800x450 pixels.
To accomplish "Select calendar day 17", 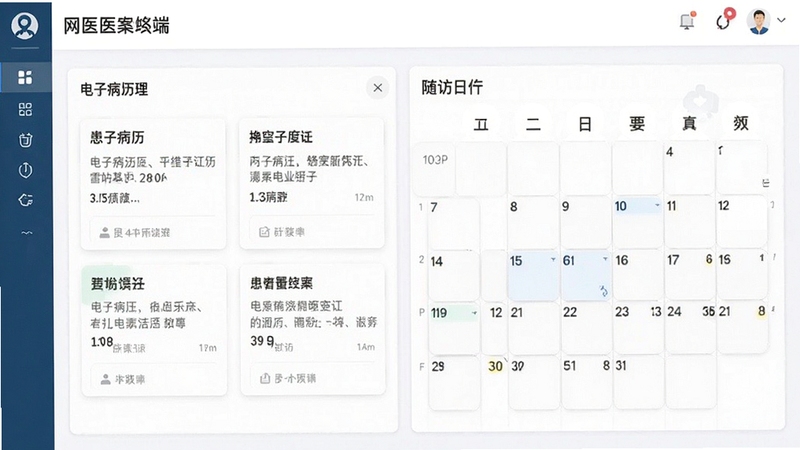I will [x=689, y=275].
